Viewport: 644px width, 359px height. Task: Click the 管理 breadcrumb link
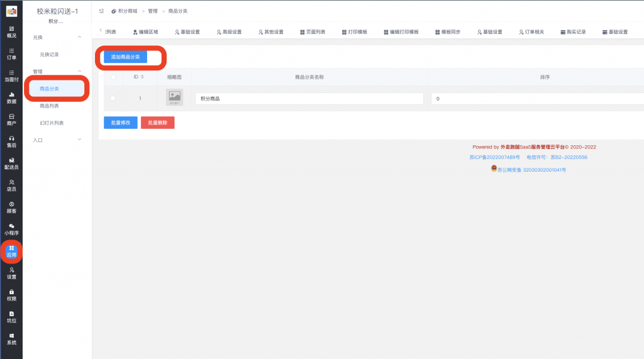click(153, 11)
